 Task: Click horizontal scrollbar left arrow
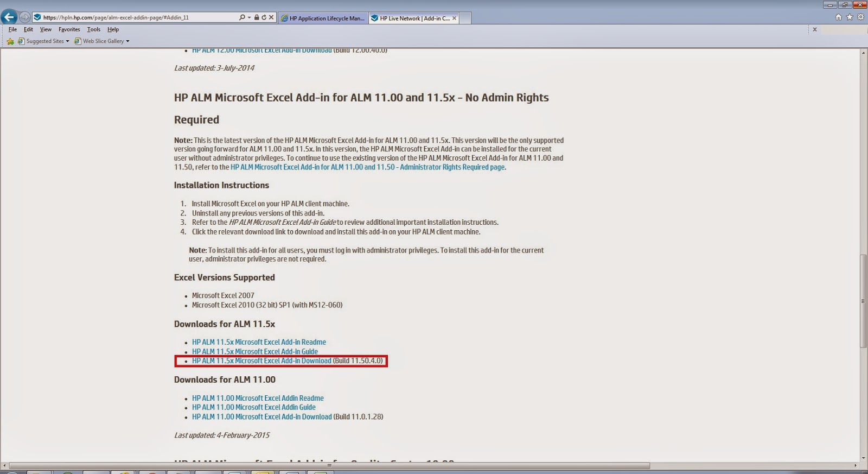tap(4, 465)
